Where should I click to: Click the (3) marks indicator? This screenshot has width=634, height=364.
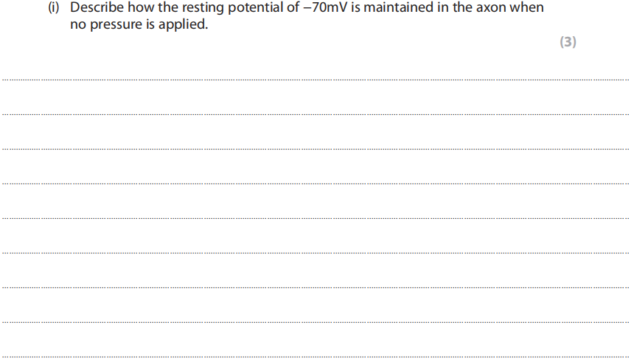point(567,42)
